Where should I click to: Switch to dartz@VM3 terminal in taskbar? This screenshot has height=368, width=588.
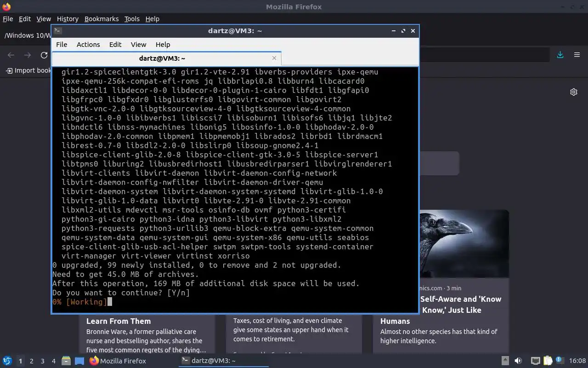224,361
